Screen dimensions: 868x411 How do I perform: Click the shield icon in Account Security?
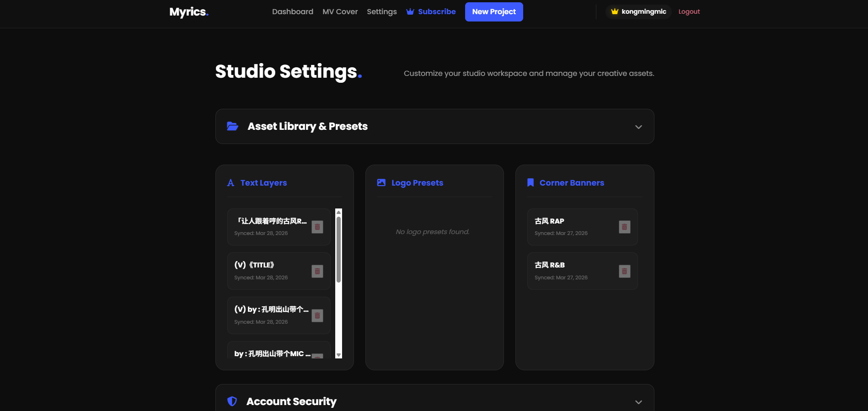click(232, 401)
